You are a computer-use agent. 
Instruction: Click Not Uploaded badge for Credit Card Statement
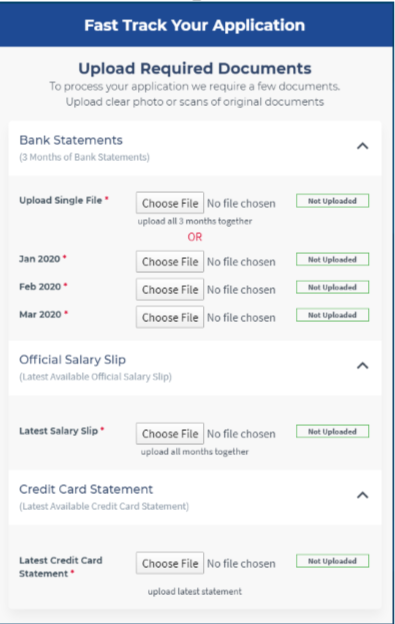[x=333, y=561]
